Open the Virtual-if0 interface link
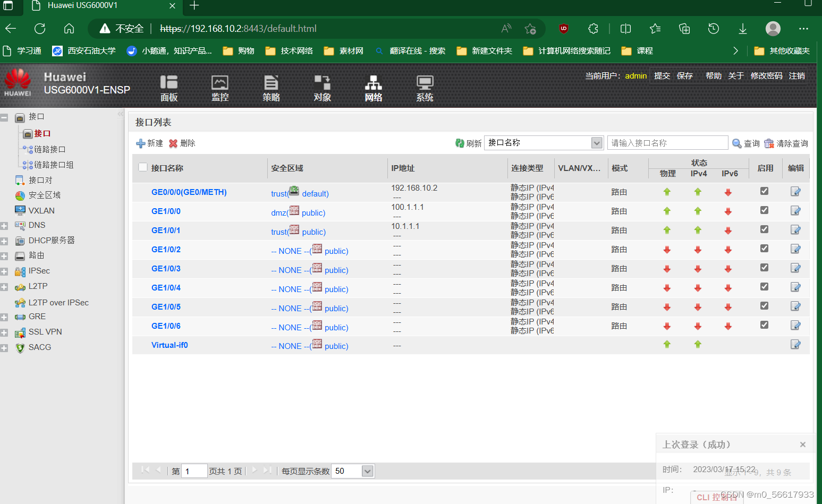822x504 pixels. point(170,345)
